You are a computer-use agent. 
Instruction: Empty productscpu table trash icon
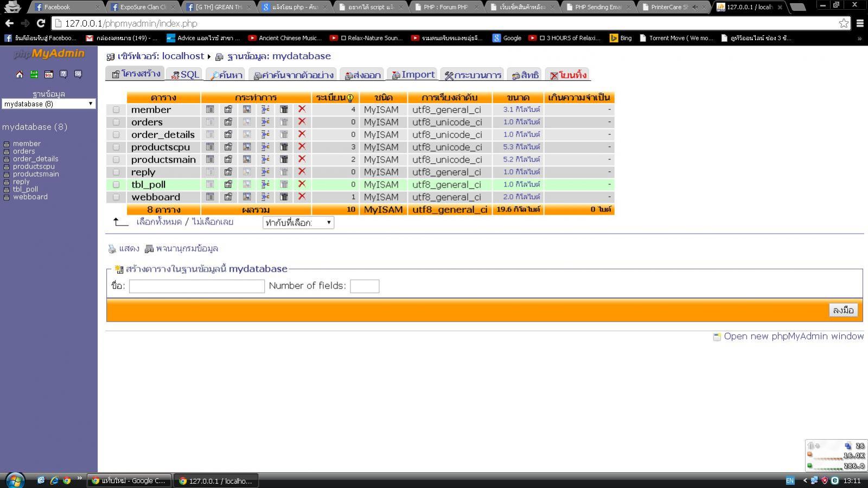click(284, 147)
